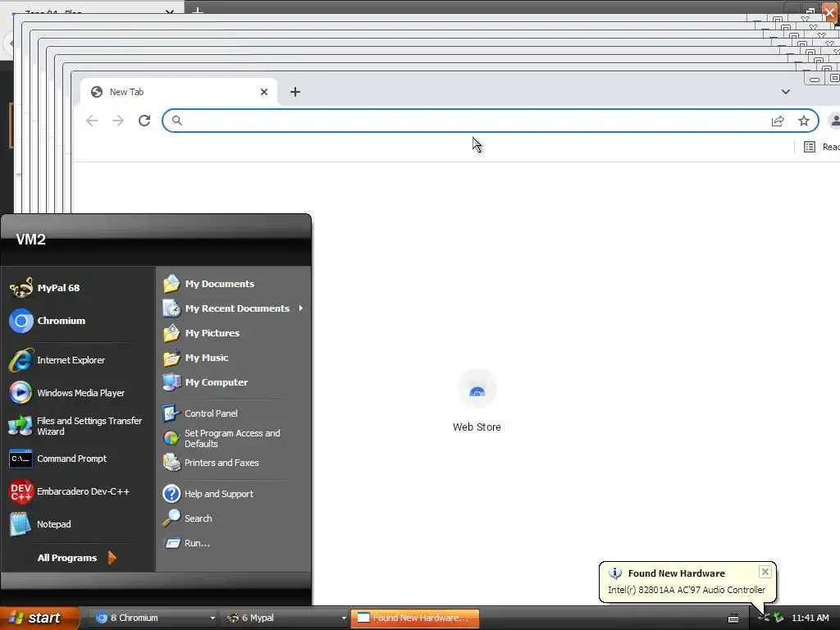Screen dimensions: 840x630
Task: Close the New Tab tab
Action: click(x=264, y=92)
